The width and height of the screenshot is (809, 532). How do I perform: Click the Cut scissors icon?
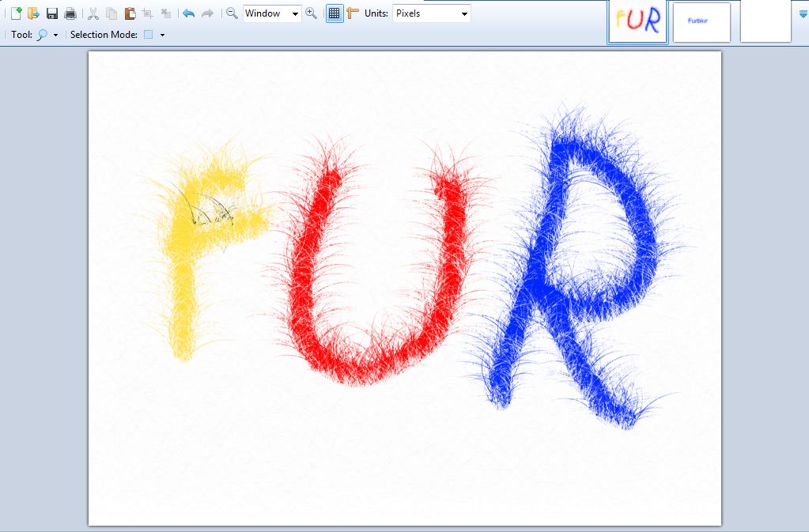93,13
